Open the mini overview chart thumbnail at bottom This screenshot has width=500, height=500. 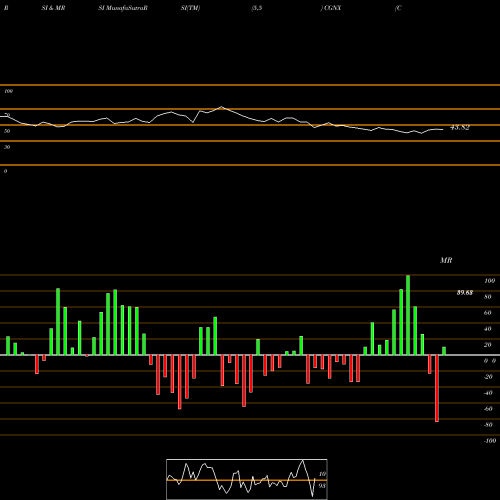[247, 479]
